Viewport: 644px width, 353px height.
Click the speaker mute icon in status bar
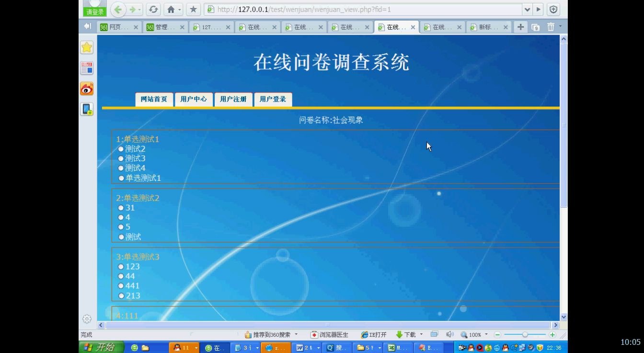(x=449, y=334)
